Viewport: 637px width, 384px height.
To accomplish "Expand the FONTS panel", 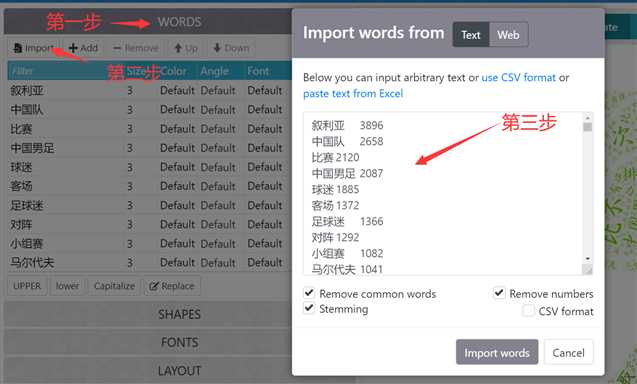I will (179, 342).
